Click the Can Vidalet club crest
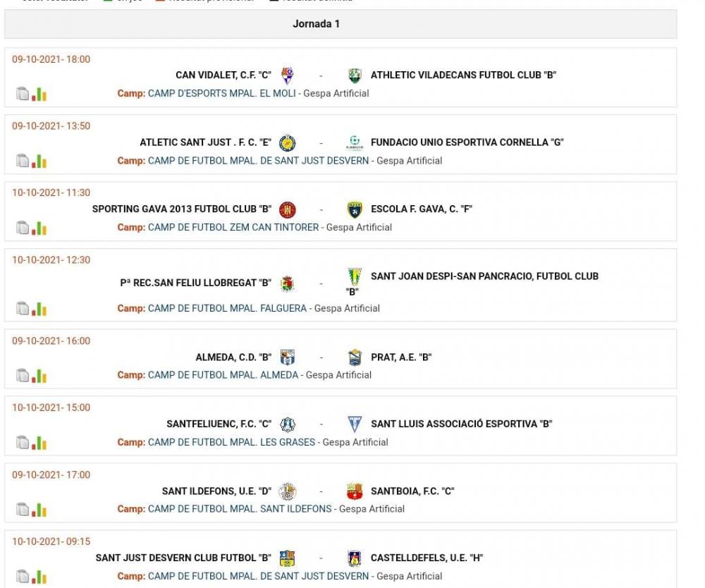 288,75
